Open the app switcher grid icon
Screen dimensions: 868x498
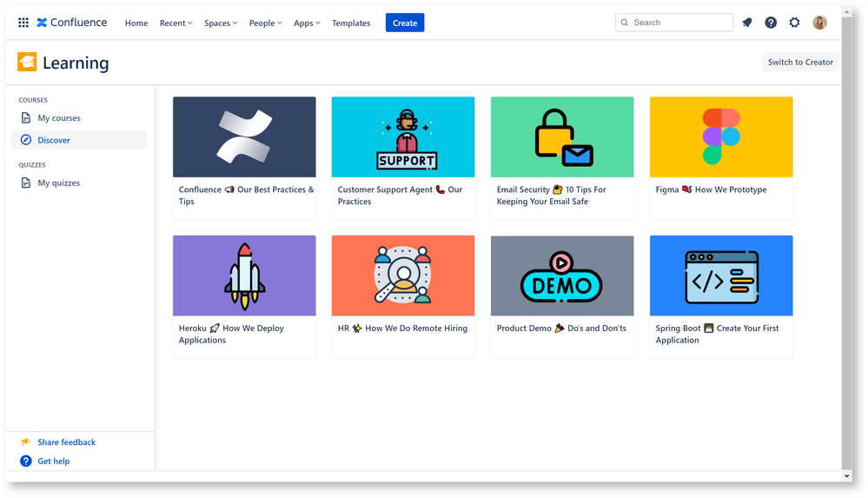point(23,23)
